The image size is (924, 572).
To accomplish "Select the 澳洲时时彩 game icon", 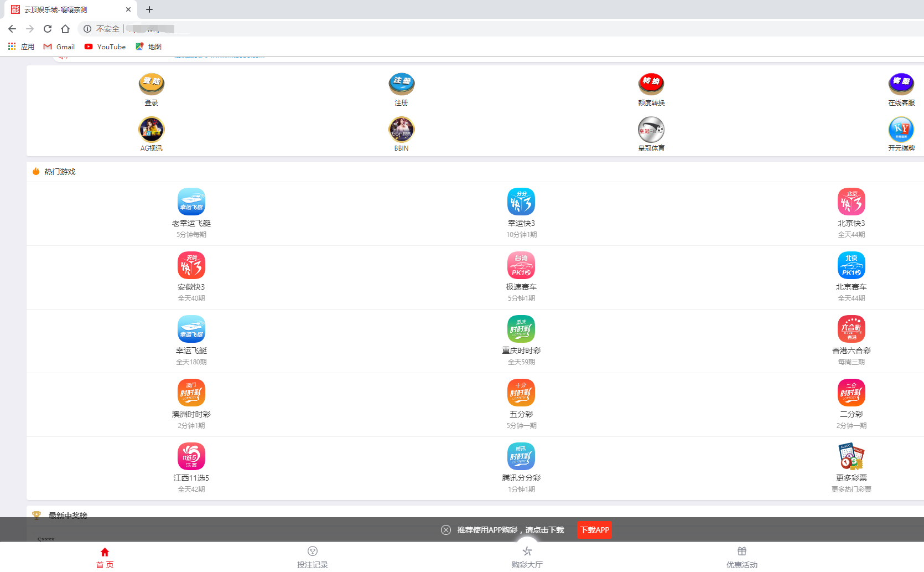I will (x=191, y=393).
